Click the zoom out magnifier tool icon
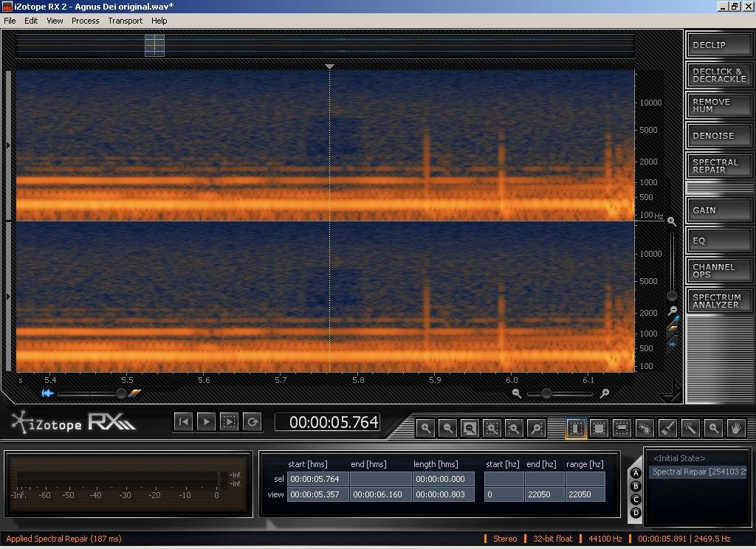The image size is (756, 549). pos(448,428)
